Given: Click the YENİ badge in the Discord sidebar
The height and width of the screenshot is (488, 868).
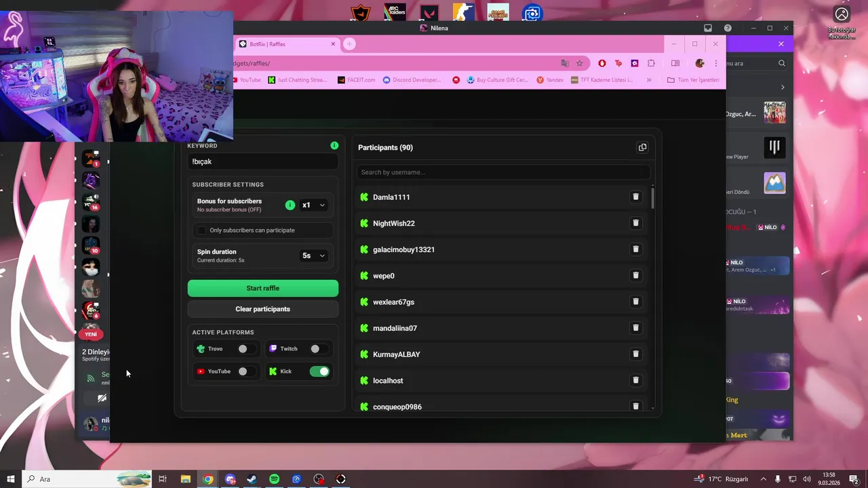Looking at the screenshot, I should pyautogui.click(x=91, y=334).
